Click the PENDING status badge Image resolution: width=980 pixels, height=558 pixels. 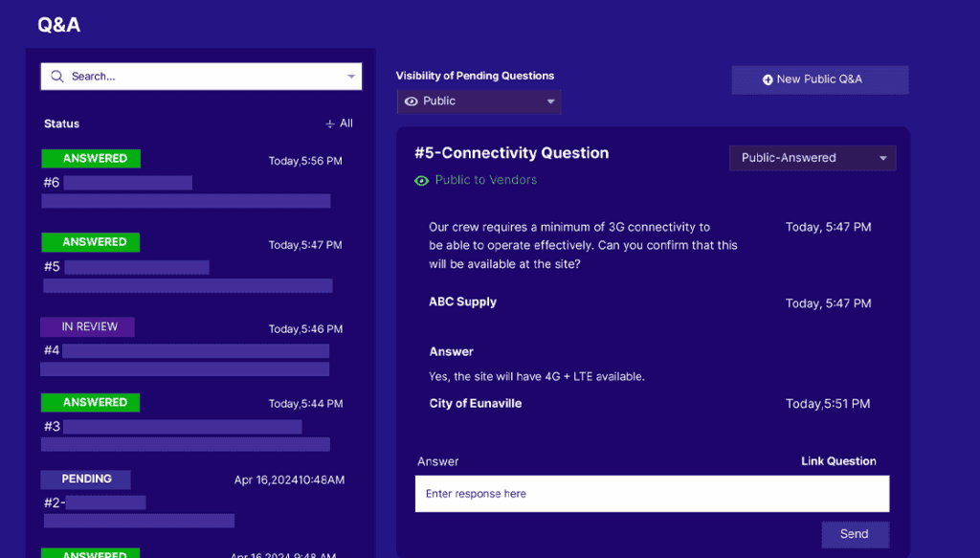(x=86, y=479)
